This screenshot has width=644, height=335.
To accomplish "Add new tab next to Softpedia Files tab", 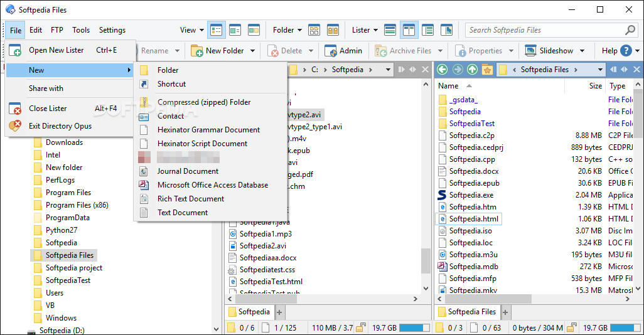I will [505, 312].
